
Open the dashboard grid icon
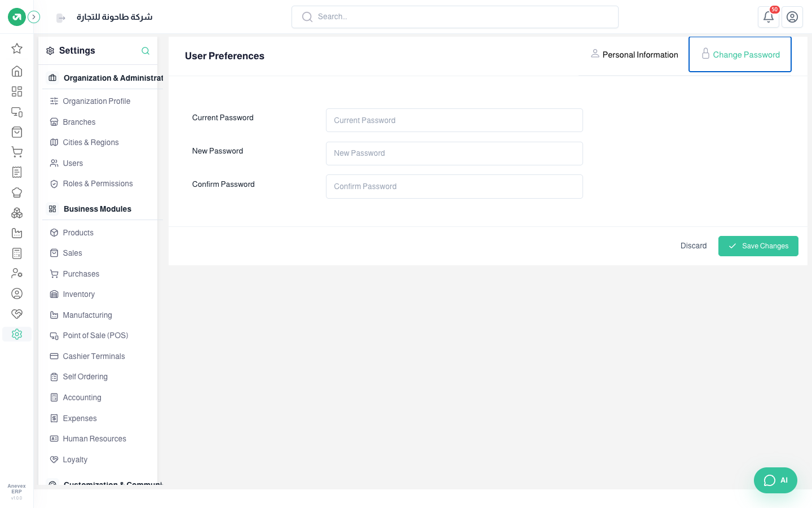(x=17, y=91)
